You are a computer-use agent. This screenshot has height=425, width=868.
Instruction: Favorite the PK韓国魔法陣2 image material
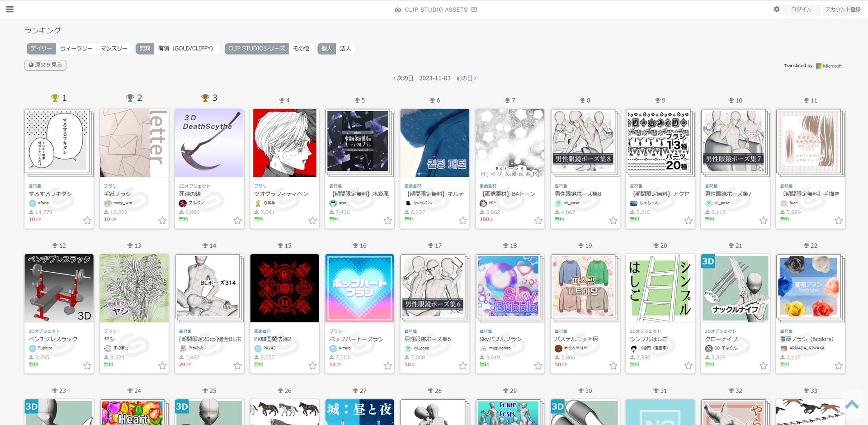[312, 366]
